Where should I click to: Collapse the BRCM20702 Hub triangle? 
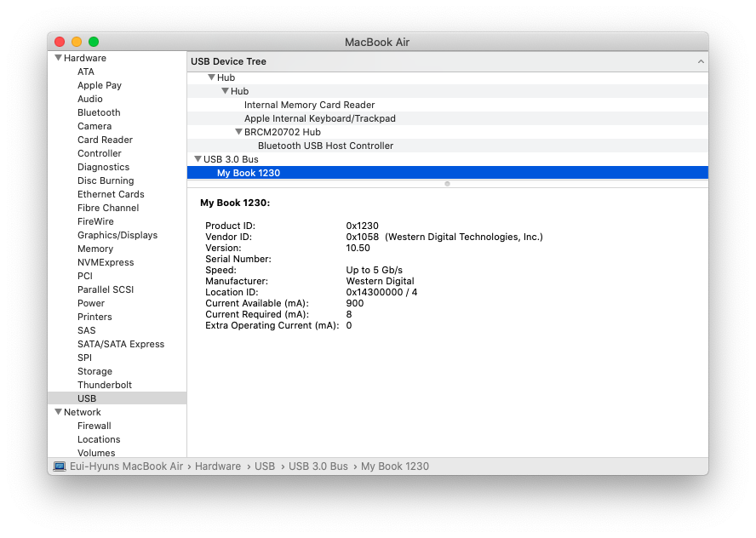click(x=238, y=132)
